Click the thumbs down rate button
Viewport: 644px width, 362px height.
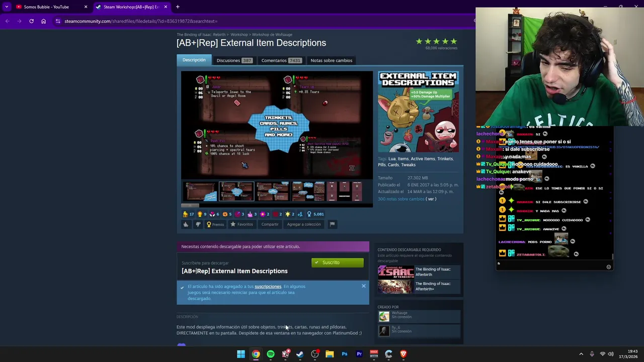(198, 224)
